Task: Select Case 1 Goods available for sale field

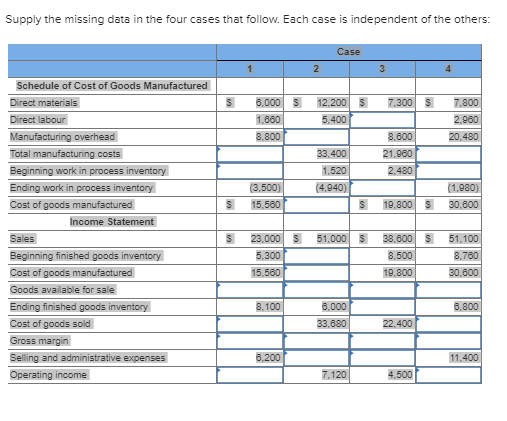Action: point(250,290)
